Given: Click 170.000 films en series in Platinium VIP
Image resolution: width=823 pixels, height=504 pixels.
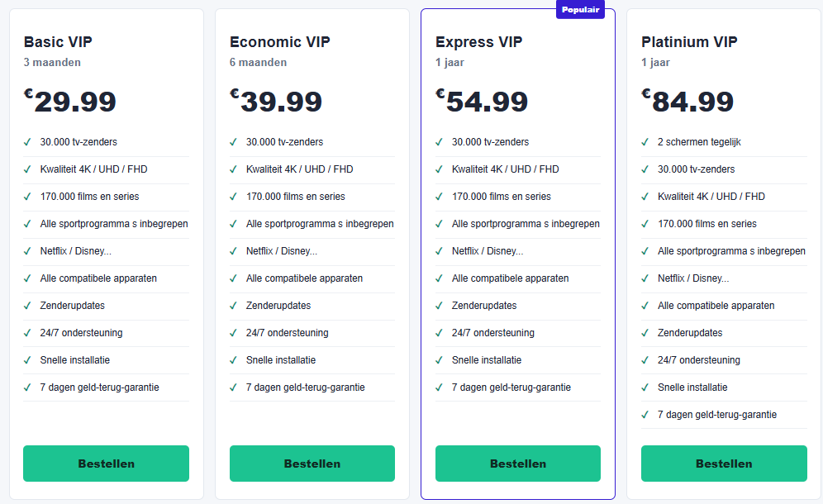Looking at the screenshot, I should 707,224.
